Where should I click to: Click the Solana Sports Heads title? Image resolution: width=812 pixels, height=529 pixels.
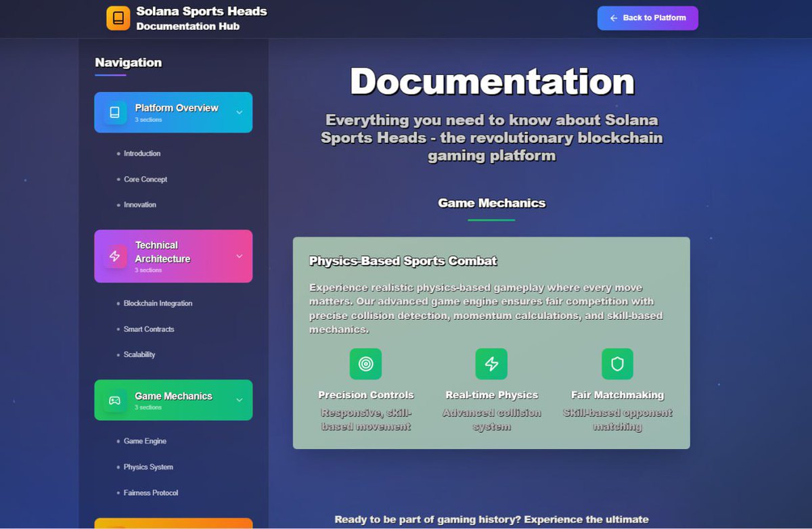202,11
